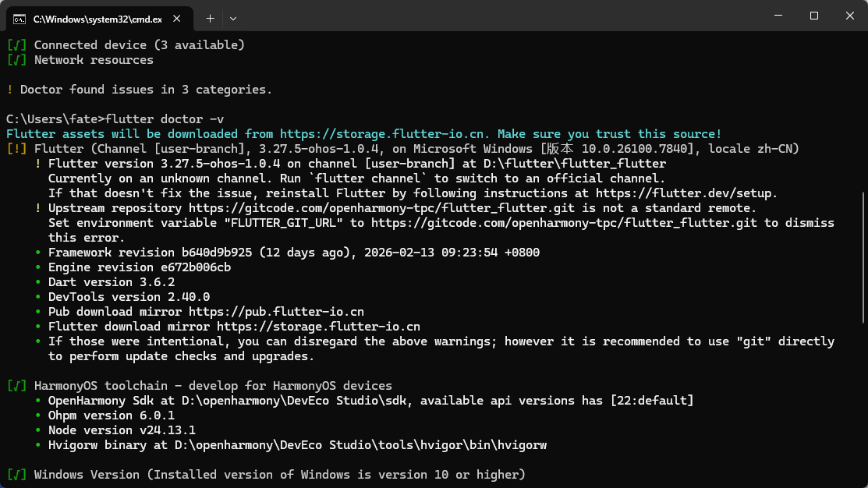Click 'Framework revision b640d9b925' text
Screen dimensions: 868x488
pos(150,253)
